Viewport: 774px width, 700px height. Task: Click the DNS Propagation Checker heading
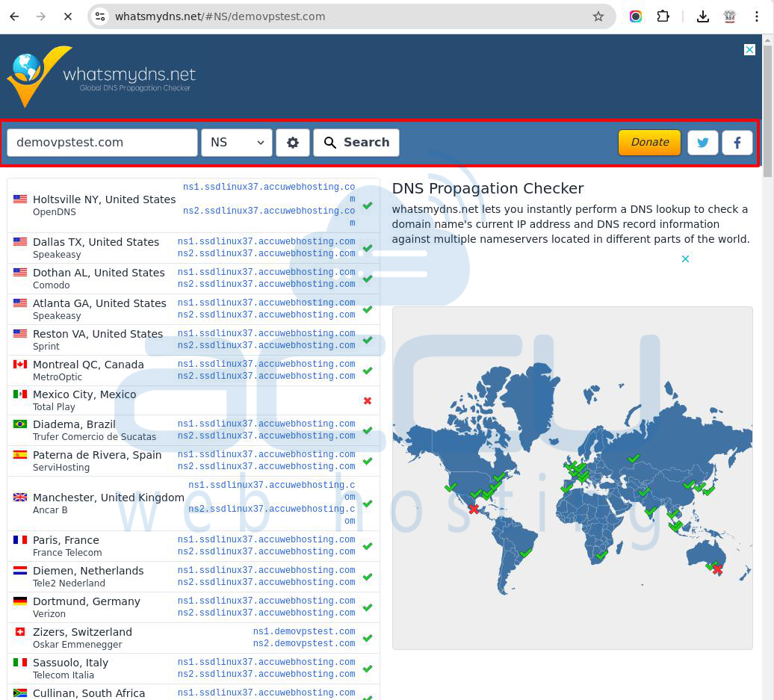(x=488, y=188)
